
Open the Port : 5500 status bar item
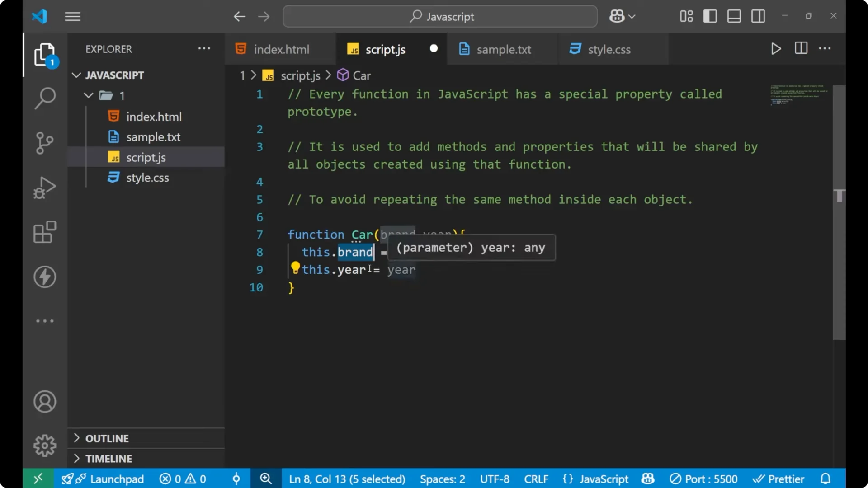[x=703, y=479]
